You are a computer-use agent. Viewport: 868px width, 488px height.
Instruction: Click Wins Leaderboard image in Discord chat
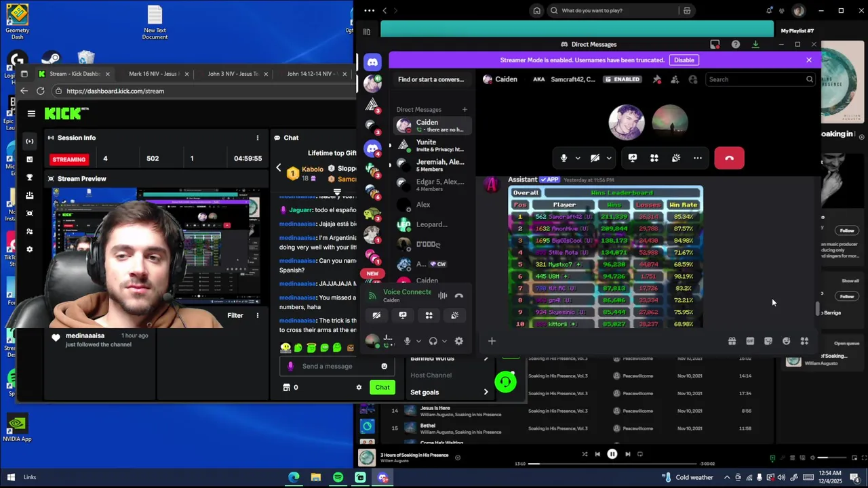[606, 257]
